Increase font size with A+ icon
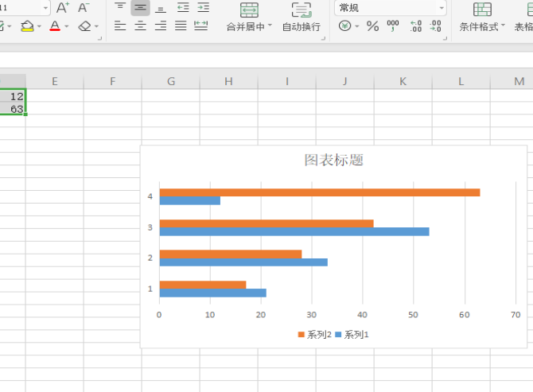This screenshot has height=392, width=533. [x=63, y=7]
